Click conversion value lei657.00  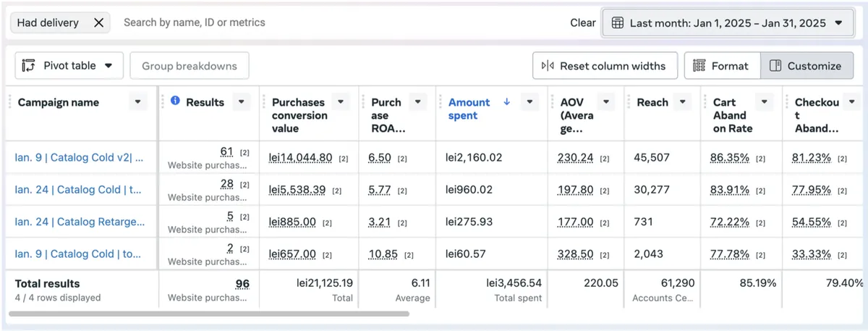point(292,254)
